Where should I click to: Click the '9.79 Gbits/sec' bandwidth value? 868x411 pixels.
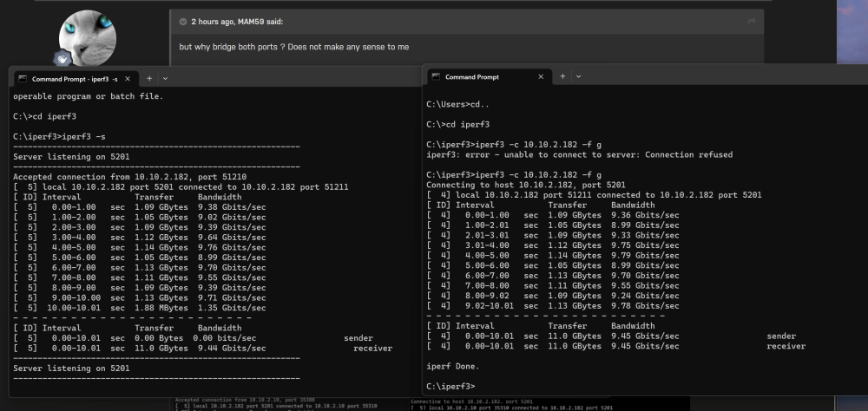(x=645, y=256)
